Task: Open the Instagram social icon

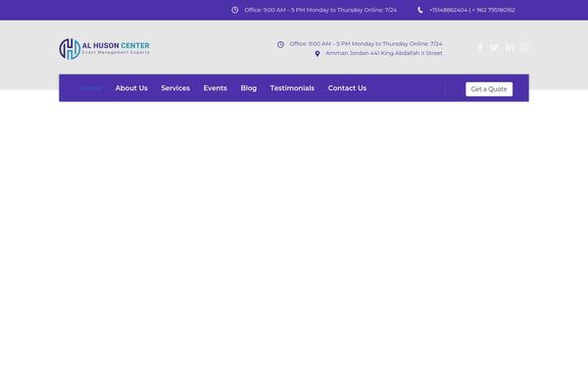Action: tap(524, 47)
